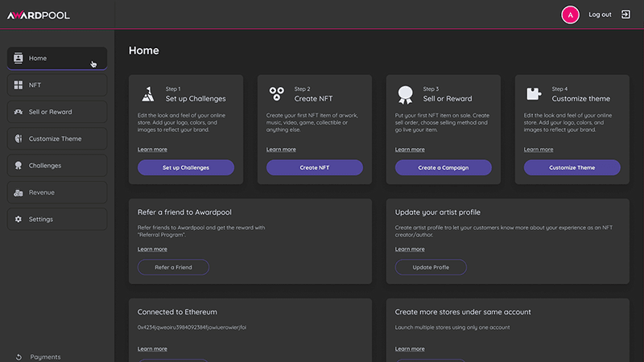Open Learn more under Update artist profile
This screenshot has height=362, width=644.
point(410,249)
